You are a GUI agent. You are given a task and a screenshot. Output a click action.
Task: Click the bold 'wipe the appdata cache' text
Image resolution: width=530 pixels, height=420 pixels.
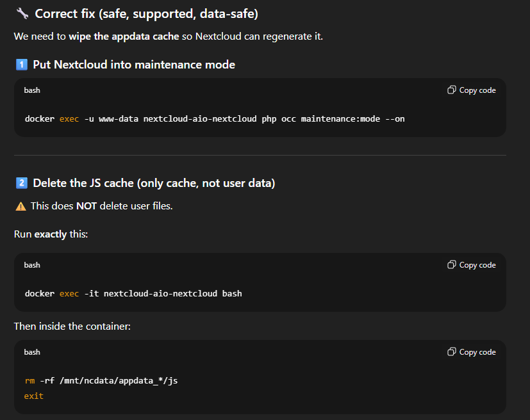point(124,36)
